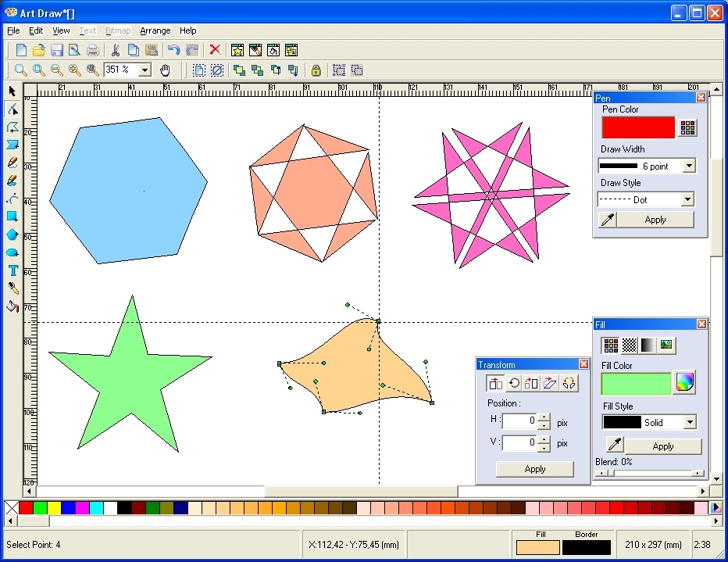Open the Draw Style dropdown
Viewport: 728px width, 562px height.
[688, 199]
